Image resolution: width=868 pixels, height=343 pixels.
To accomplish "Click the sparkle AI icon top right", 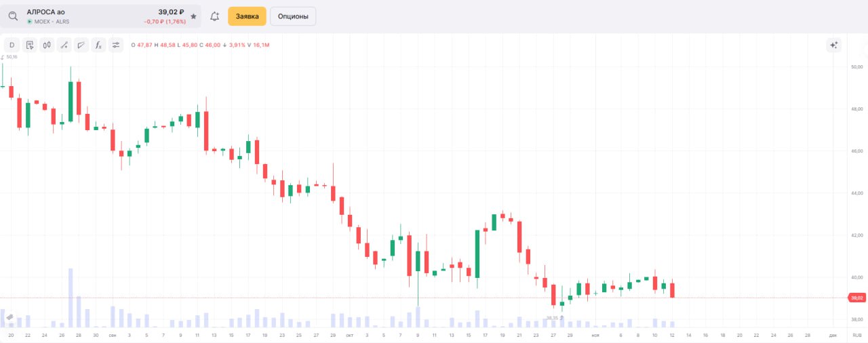I will pos(834,45).
